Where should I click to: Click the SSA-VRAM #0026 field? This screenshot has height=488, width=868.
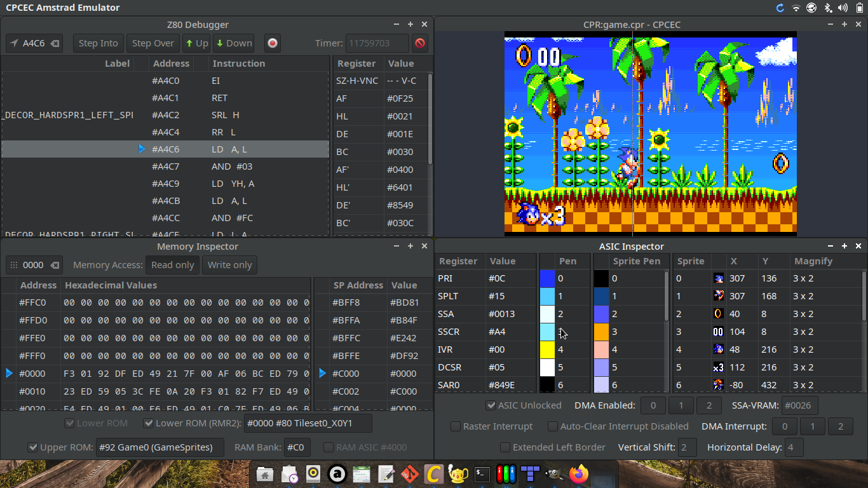pos(799,405)
